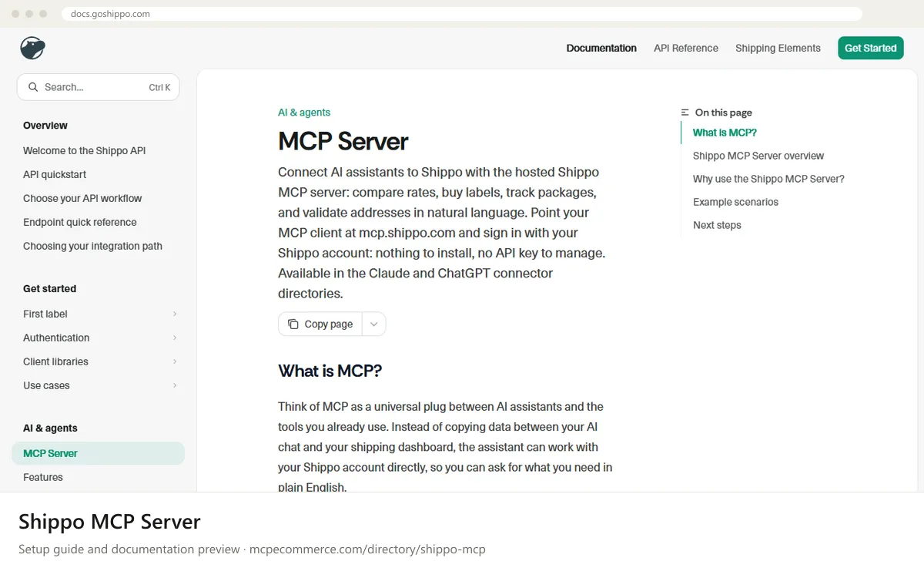924x578 pixels.
Task: Click the Get Started button
Action: click(871, 48)
